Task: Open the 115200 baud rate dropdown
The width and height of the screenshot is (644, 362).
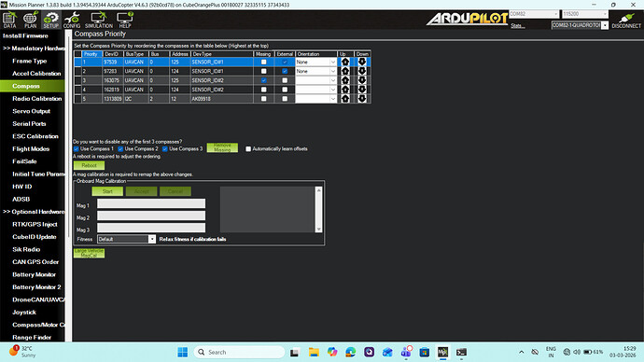Action: pyautogui.click(x=584, y=14)
